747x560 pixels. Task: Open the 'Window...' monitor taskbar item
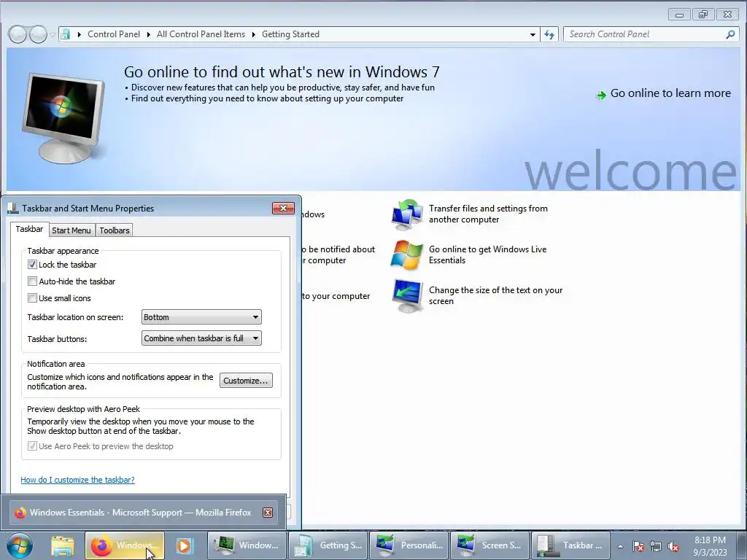(x=247, y=545)
